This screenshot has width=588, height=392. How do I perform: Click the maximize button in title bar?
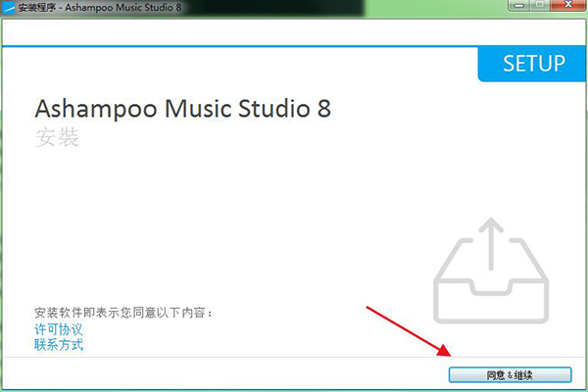(540, 5)
